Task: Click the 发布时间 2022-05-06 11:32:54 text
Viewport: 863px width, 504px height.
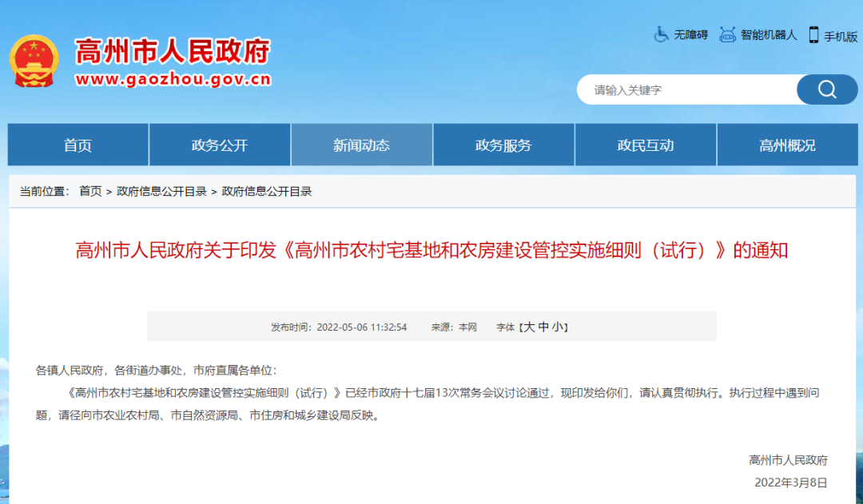Action: 339,327
